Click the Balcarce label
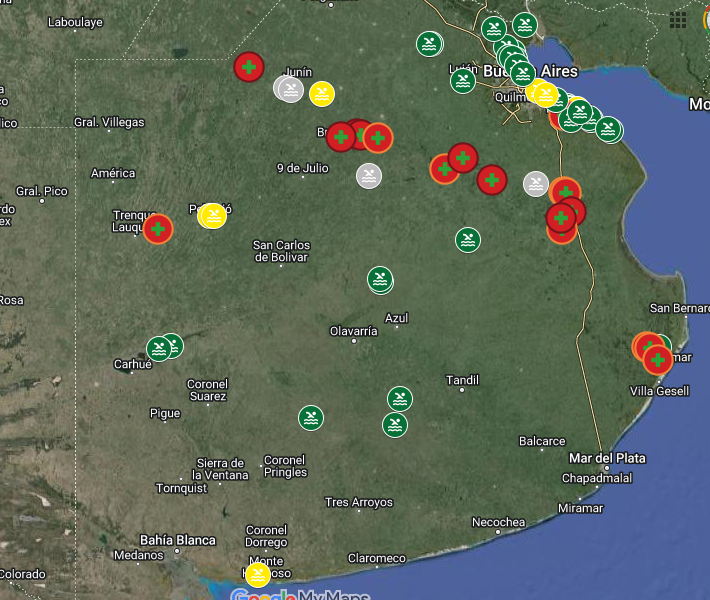Screen dimensions: 710x600 pyautogui.click(x=542, y=441)
